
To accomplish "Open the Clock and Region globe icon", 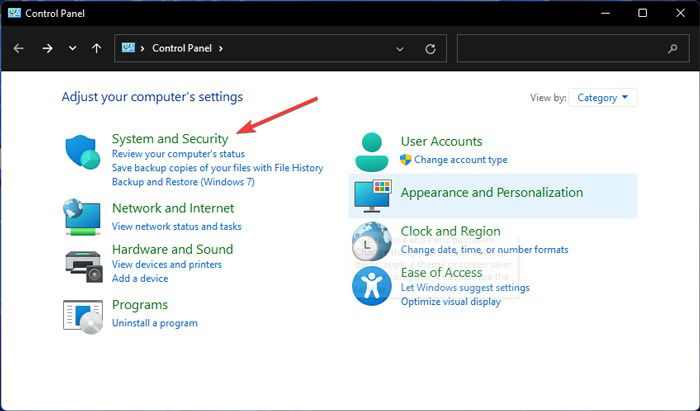I will [x=371, y=241].
